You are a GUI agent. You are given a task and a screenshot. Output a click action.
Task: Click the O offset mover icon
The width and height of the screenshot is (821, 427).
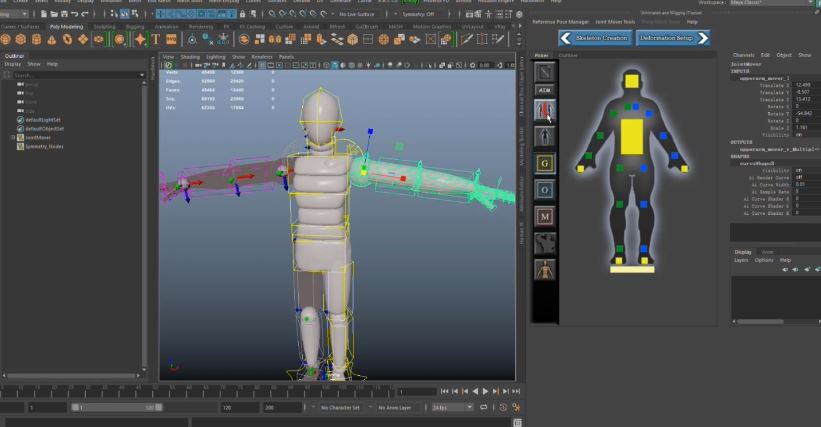click(x=544, y=189)
